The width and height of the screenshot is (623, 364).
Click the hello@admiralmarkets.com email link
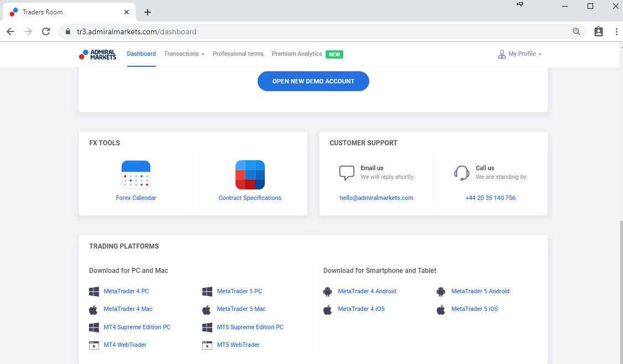point(376,198)
